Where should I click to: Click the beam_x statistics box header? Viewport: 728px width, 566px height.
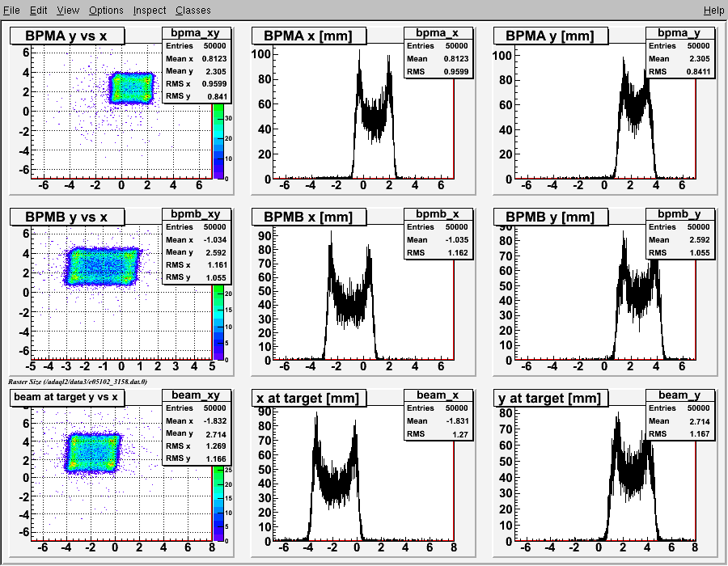click(438, 395)
